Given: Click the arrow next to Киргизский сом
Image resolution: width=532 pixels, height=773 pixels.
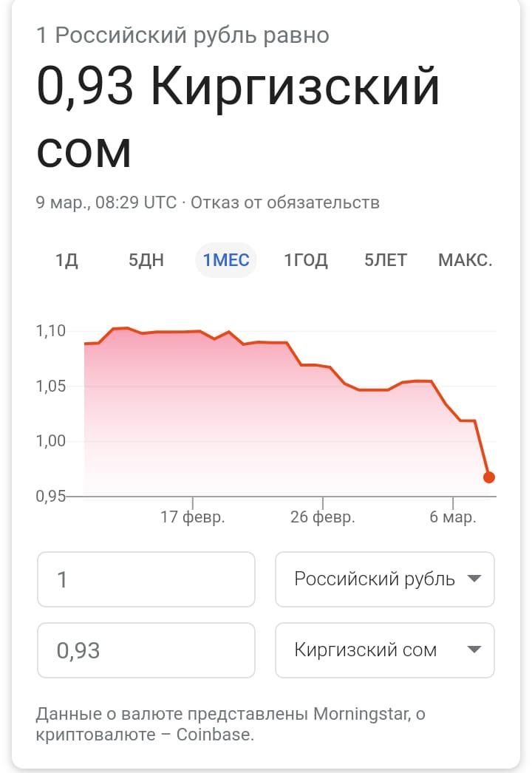Looking at the screenshot, I should coord(474,650).
